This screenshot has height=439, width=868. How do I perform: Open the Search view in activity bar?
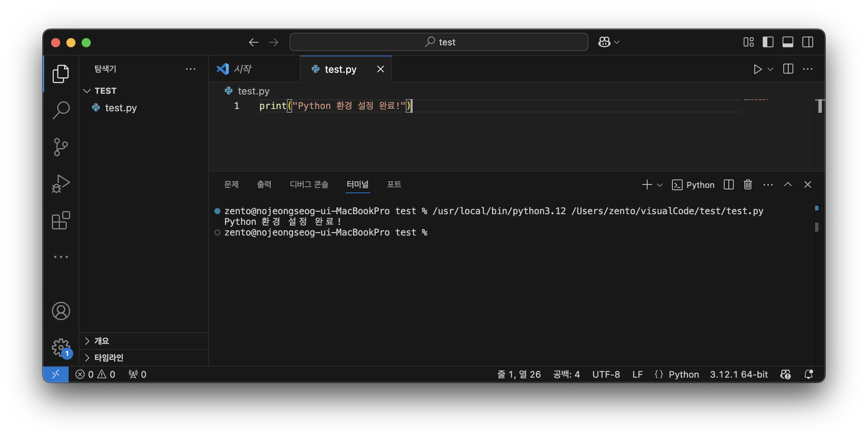coord(61,110)
